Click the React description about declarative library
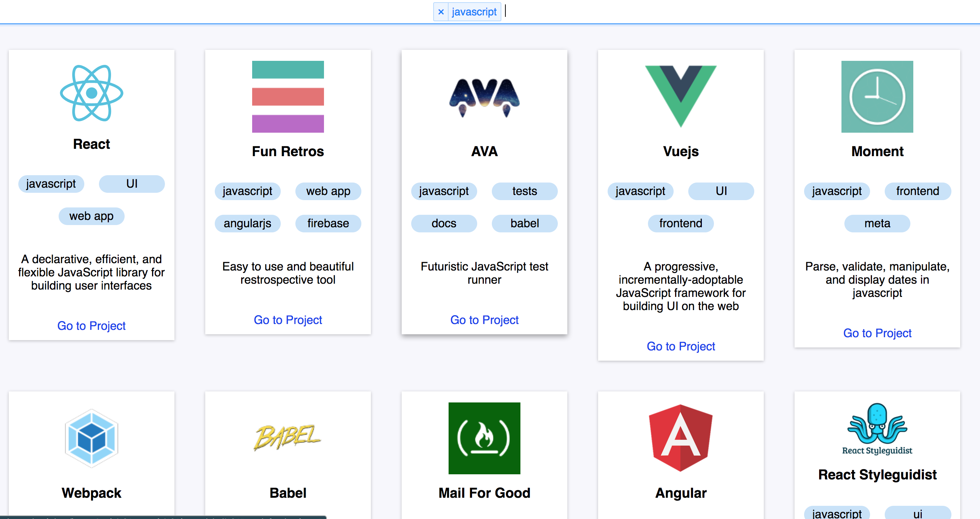This screenshot has width=980, height=519. (x=91, y=272)
